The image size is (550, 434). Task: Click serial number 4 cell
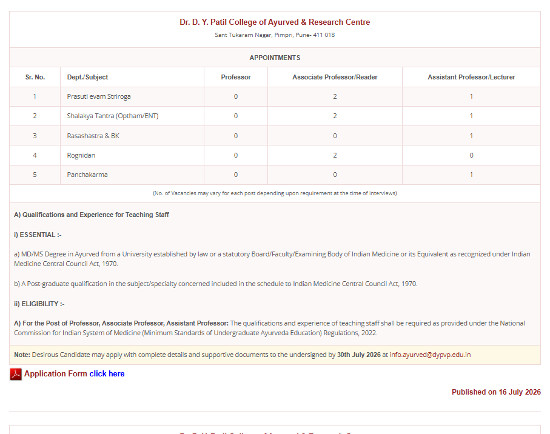coord(35,155)
